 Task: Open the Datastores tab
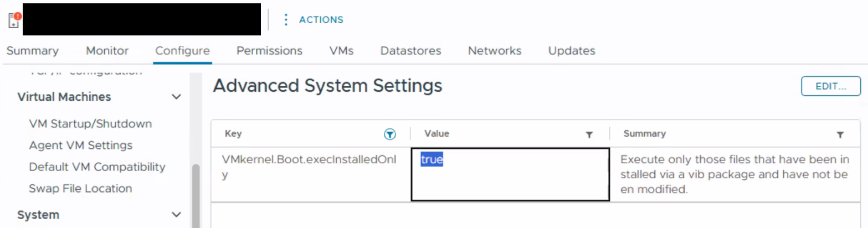(x=411, y=51)
